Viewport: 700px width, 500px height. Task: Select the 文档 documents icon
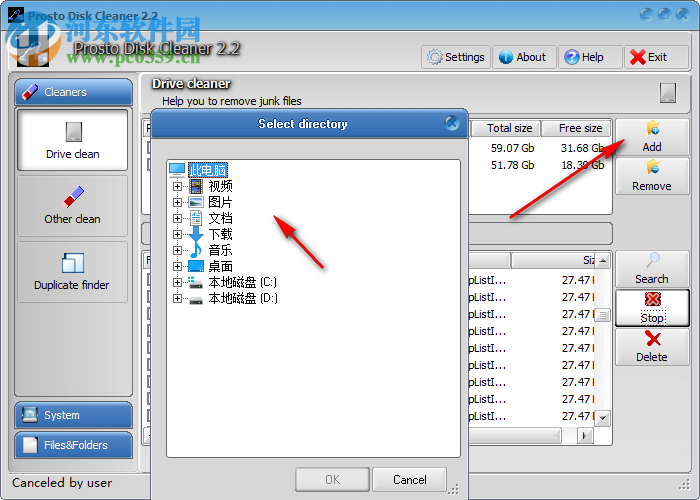pyautogui.click(x=196, y=218)
